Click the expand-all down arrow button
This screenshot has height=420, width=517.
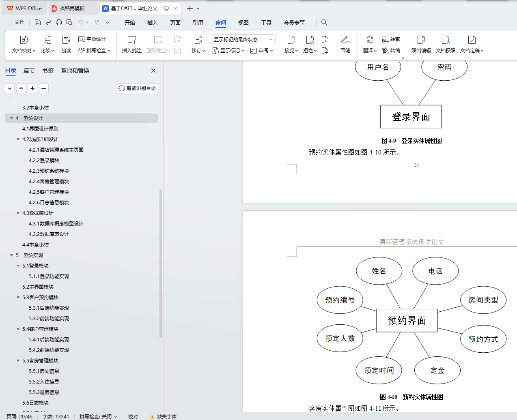click(10, 88)
